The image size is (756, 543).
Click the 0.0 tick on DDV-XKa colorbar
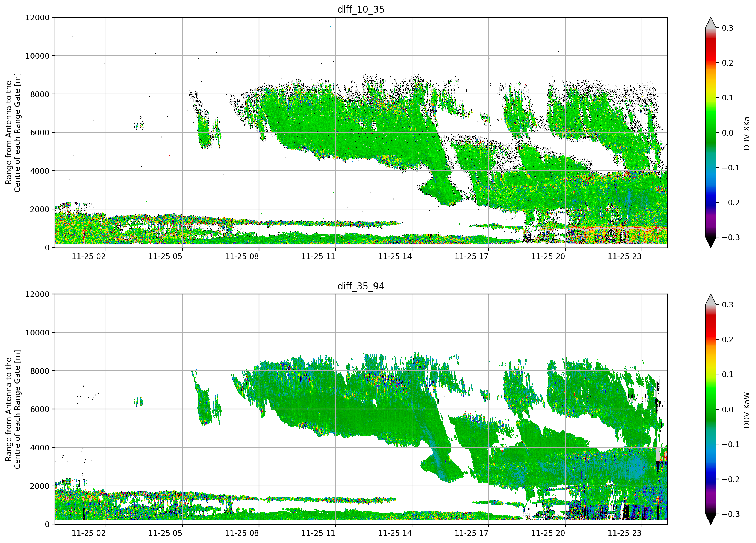727,133
